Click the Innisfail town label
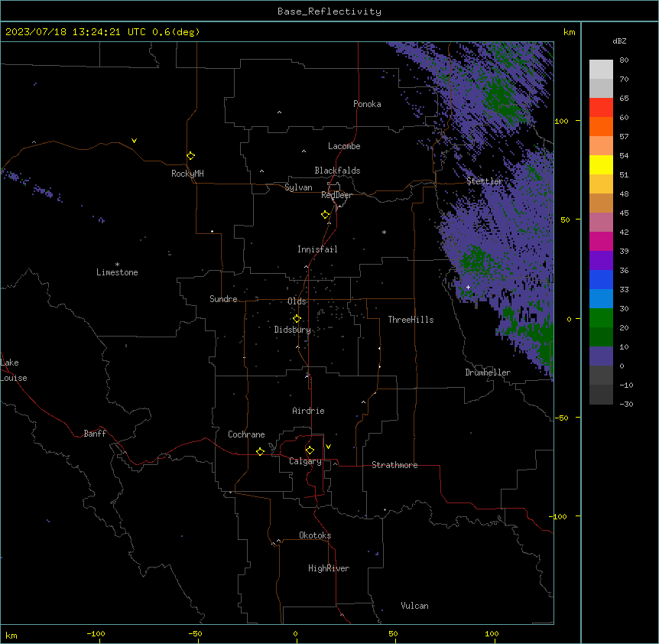This screenshot has height=644, width=659. 317,249
